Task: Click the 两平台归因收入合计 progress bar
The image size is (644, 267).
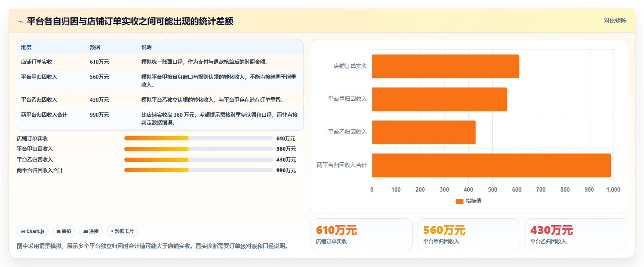Action: (x=198, y=170)
